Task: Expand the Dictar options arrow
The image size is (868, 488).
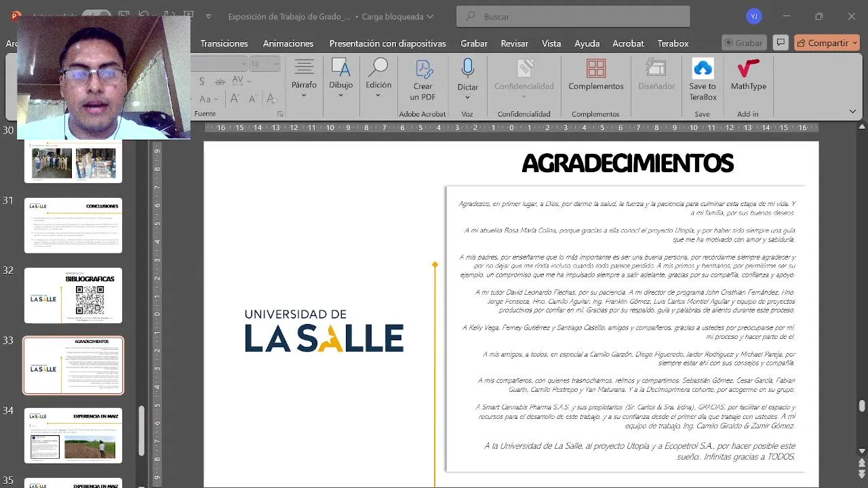Action: 467,97
